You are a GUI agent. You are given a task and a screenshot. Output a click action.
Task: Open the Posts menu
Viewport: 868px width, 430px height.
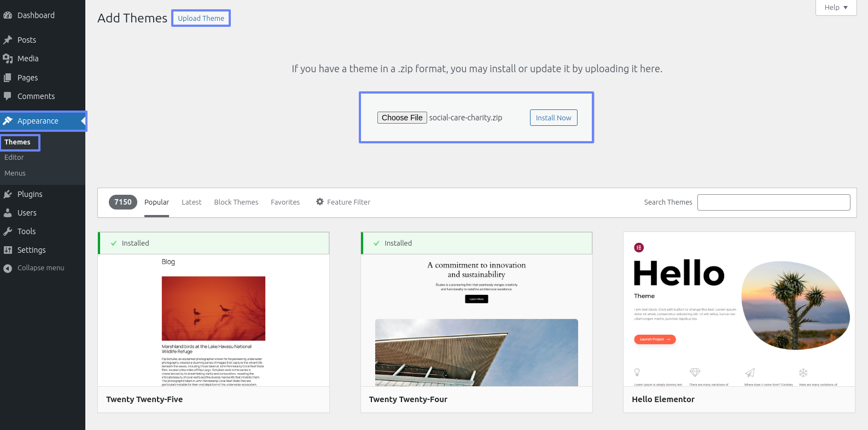click(43, 40)
